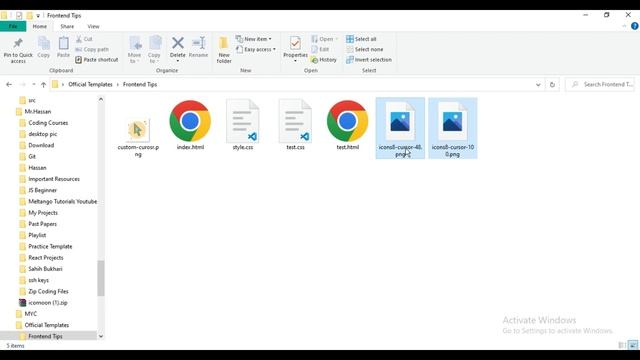Open Official Templates in navigation pane
Image resolution: width=640 pixels, height=360 pixels.
point(42,325)
